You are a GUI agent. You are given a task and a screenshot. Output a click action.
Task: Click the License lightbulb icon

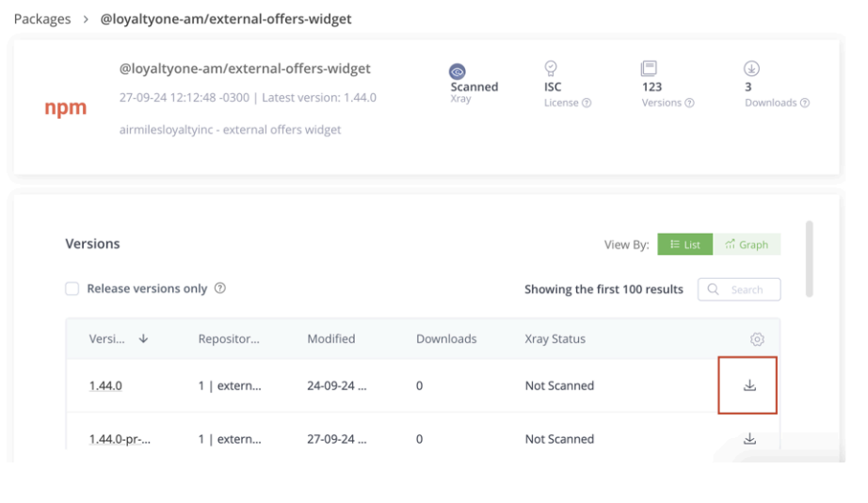click(x=552, y=68)
